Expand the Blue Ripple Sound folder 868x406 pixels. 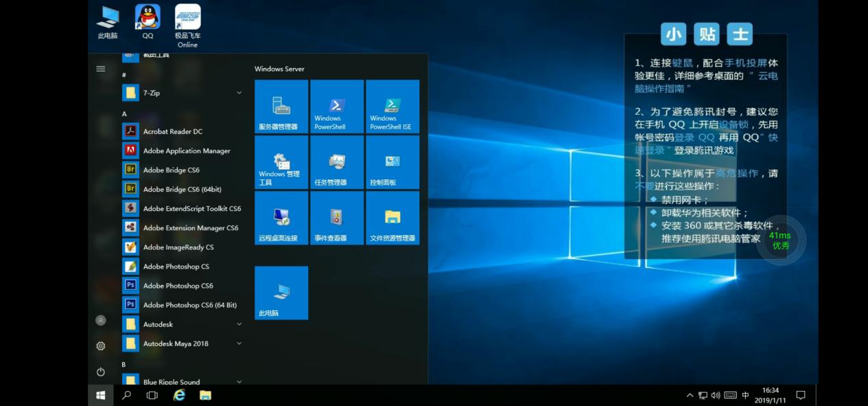point(183,380)
